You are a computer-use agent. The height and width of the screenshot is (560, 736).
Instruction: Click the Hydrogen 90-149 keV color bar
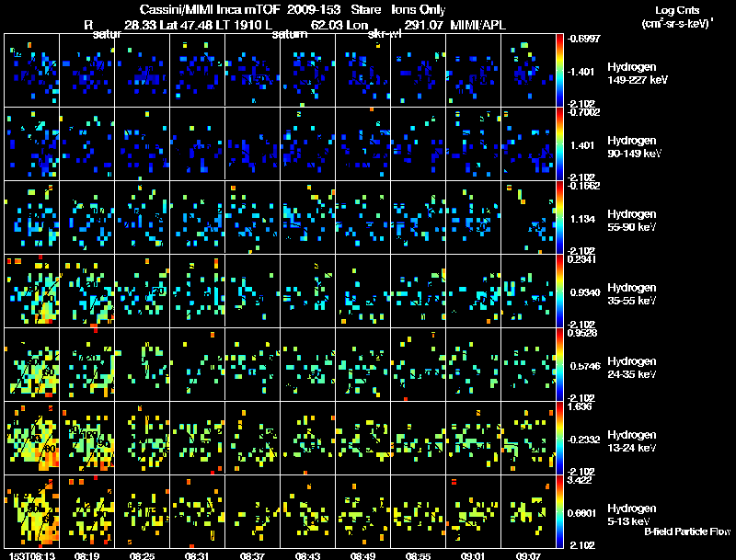point(559,144)
